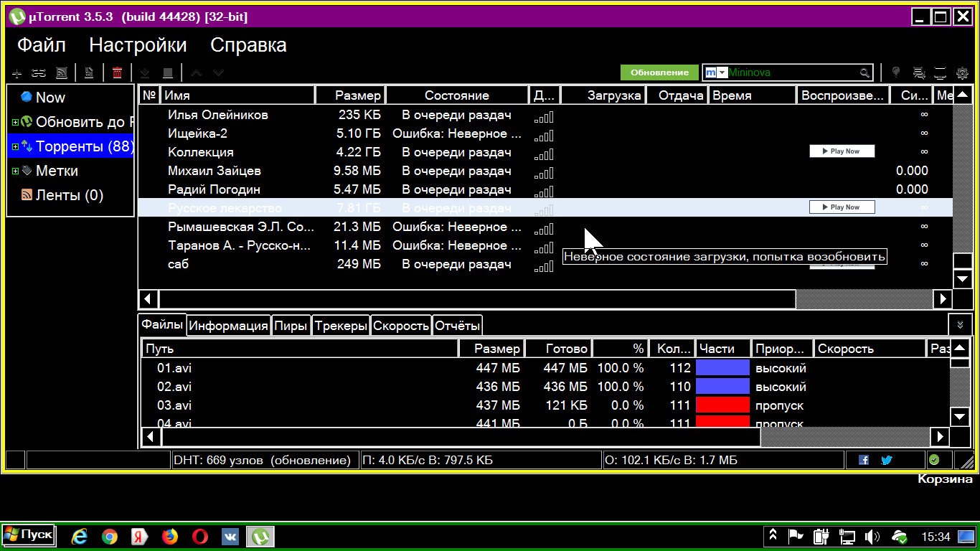
Task: Open Preferences via the gear icon
Action: tap(963, 72)
